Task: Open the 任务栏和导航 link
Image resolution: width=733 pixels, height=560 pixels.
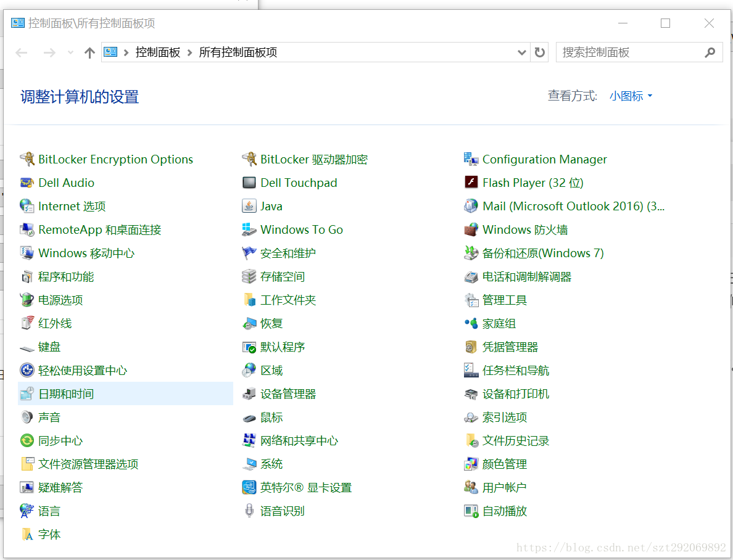Action: coord(516,370)
